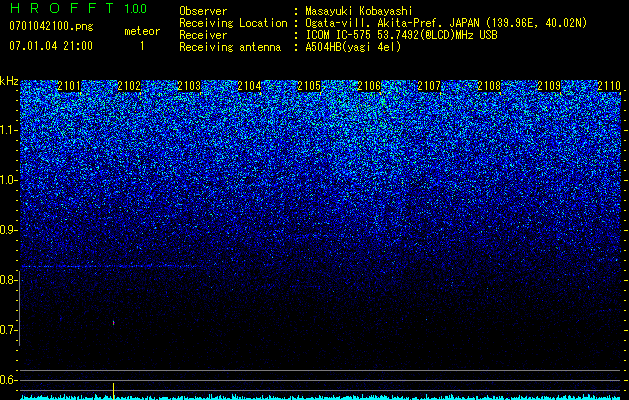
Task: Click the 0.6 kHz axis label
Action: pos(8,380)
